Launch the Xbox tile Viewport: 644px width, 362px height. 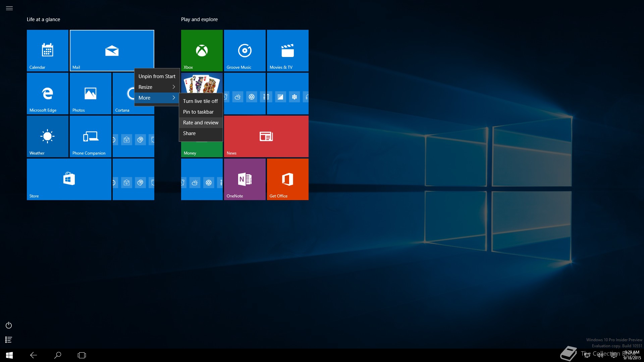(x=202, y=51)
